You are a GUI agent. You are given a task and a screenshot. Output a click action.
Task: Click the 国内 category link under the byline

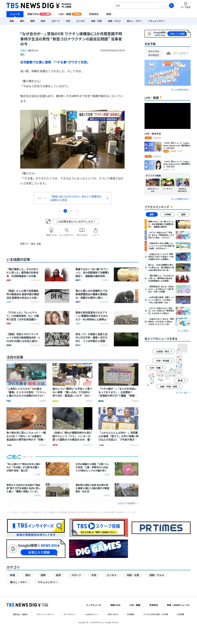click(x=22, y=55)
